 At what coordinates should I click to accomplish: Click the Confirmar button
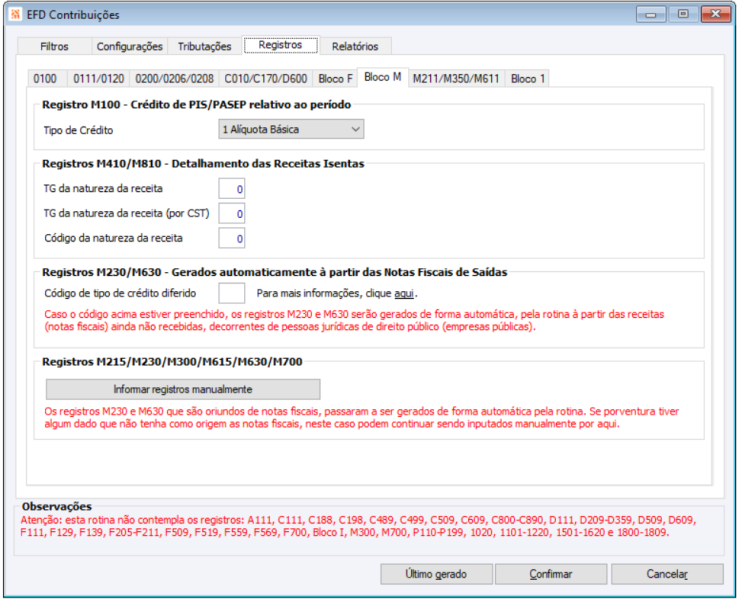click(551, 574)
